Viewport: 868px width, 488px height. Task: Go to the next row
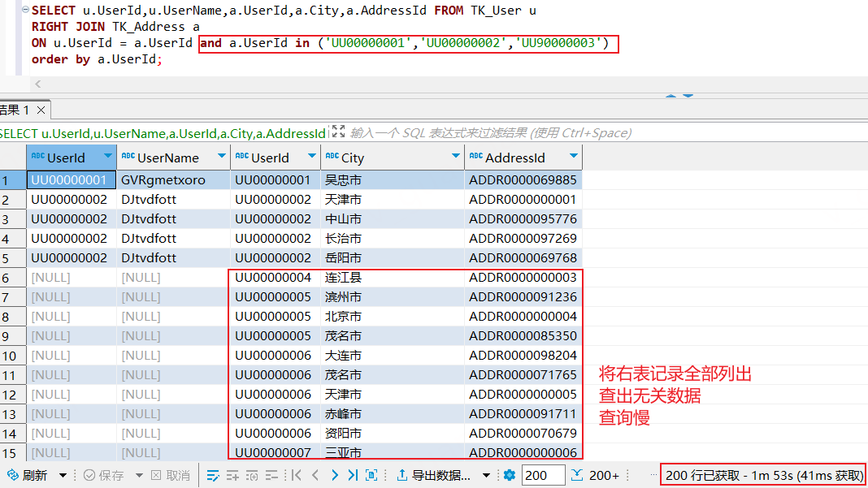(x=334, y=475)
